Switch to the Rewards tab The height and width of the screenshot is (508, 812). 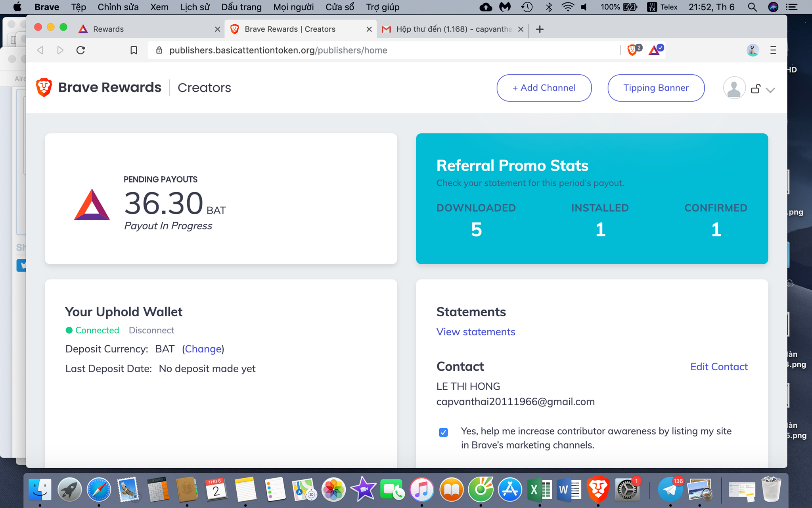point(108,29)
